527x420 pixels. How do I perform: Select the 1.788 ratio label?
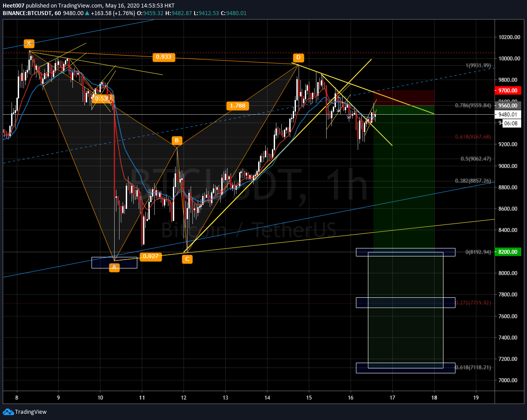coord(238,106)
